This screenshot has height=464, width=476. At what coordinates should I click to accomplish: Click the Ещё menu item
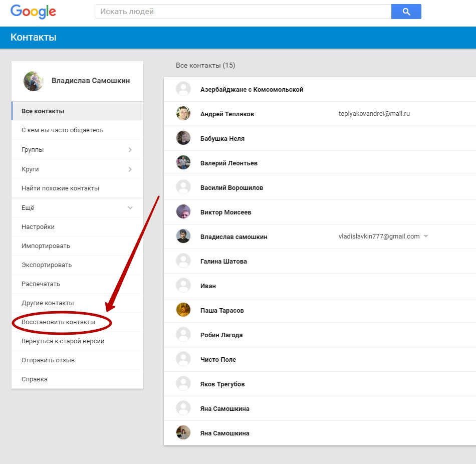coord(77,208)
